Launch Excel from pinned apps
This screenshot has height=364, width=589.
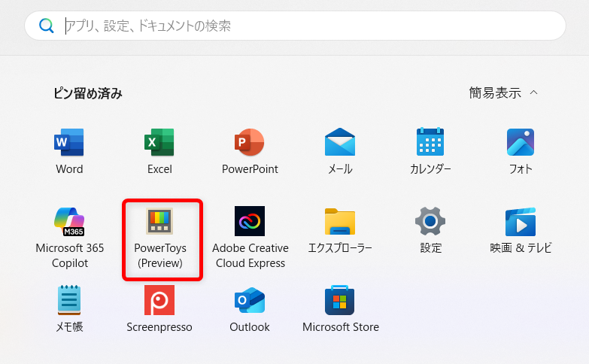[159, 151]
